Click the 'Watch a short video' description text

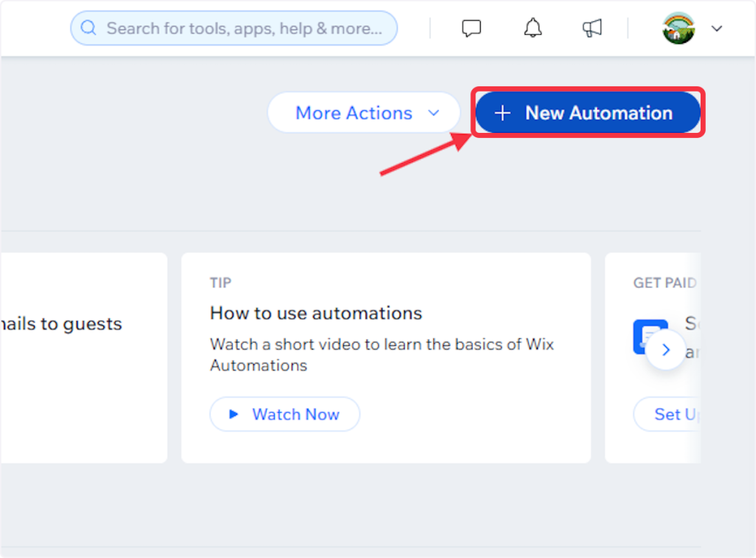click(382, 354)
